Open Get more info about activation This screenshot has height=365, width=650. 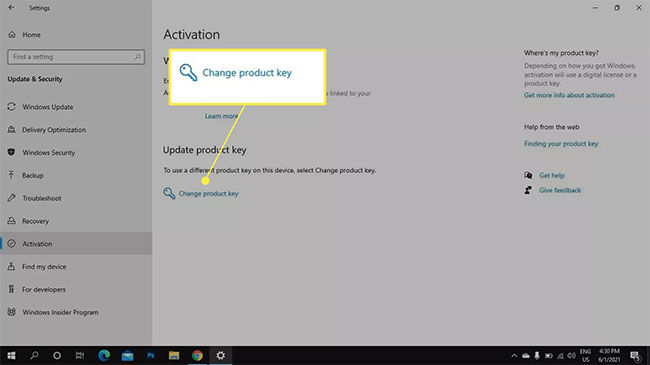click(x=569, y=95)
